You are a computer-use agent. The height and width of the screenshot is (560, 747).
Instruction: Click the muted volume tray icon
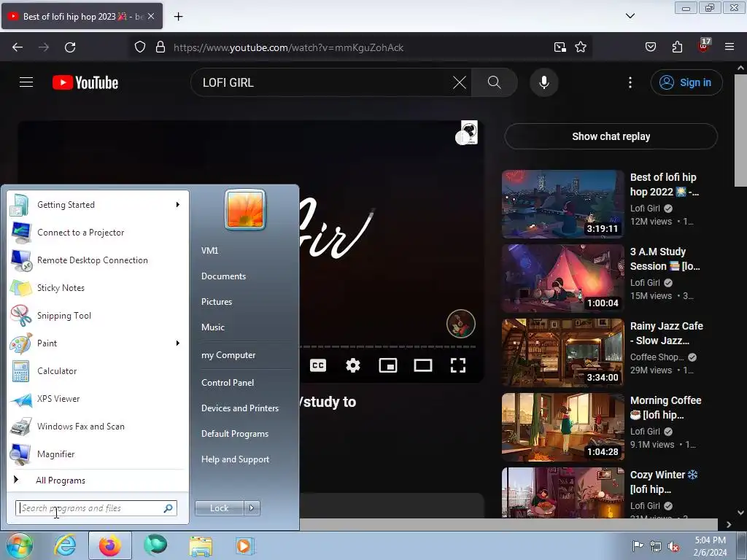(673, 546)
